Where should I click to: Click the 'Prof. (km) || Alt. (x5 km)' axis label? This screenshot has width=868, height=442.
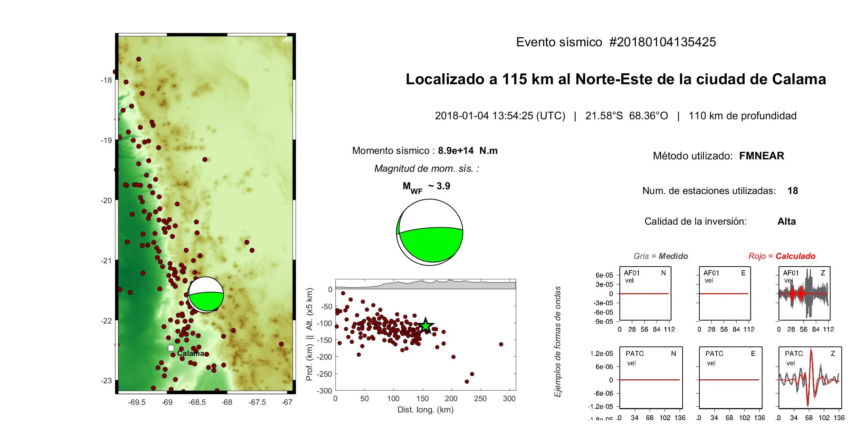pos(310,334)
